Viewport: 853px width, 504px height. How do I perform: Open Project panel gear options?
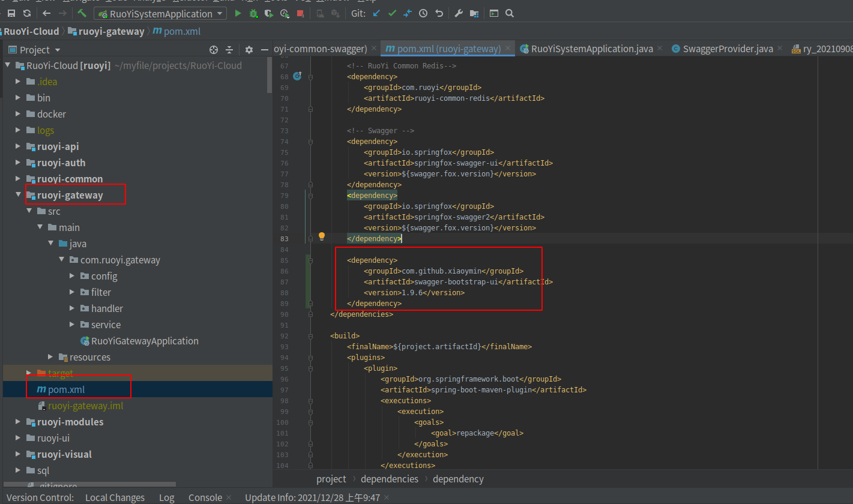(x=249, y=50)
